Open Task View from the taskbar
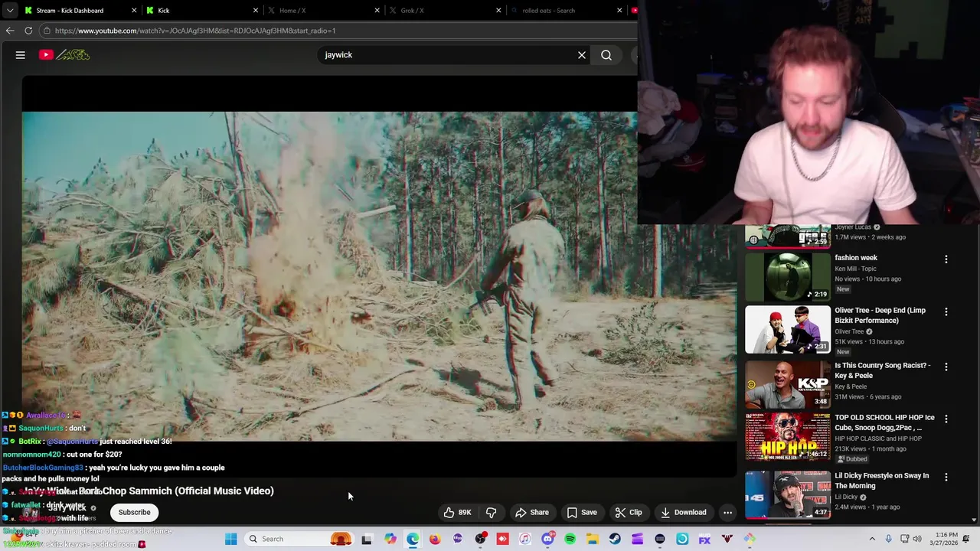The width and height of the screenshot is (980, 551). pos(367,539)
